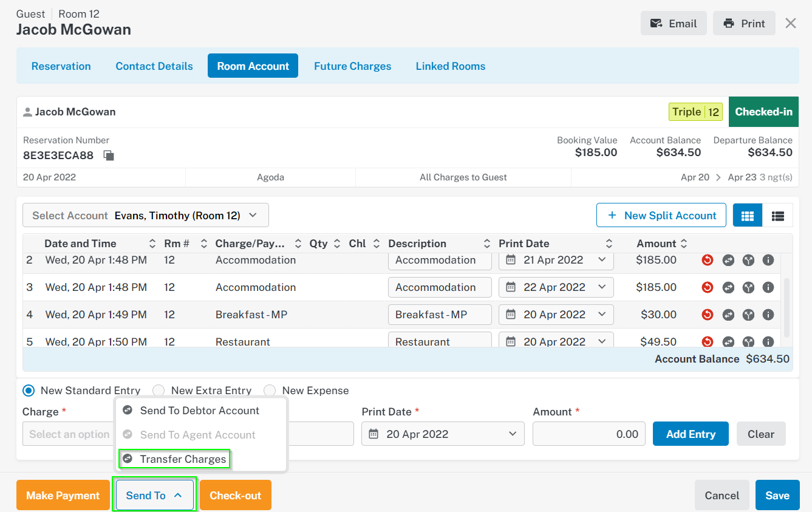The height and width of the screenshot is (512, 812).
Task: Collapse the Send To menu button
Action: coord(155,496)
